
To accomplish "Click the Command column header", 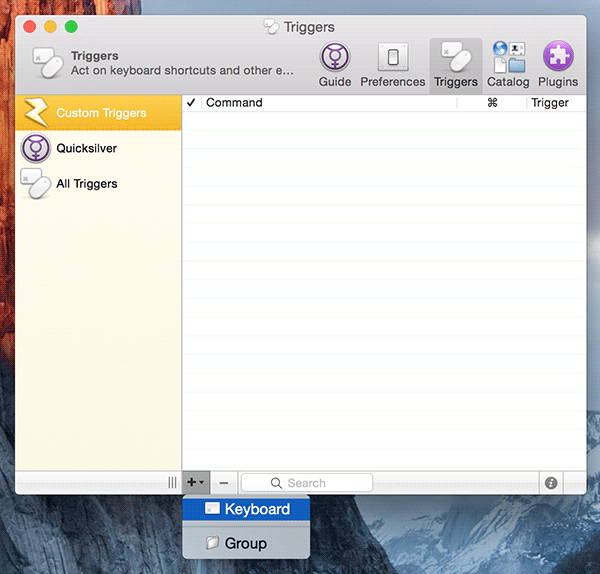I will pyautogui.click(x=329, y=103).
